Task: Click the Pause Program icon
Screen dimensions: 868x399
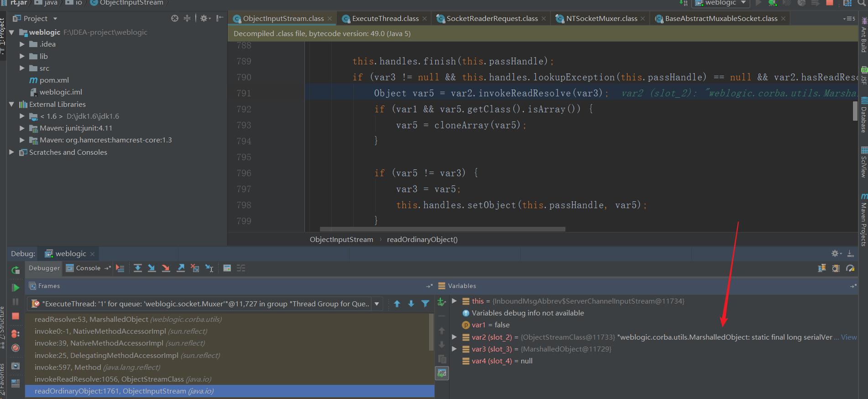Action: pos(16,302)
